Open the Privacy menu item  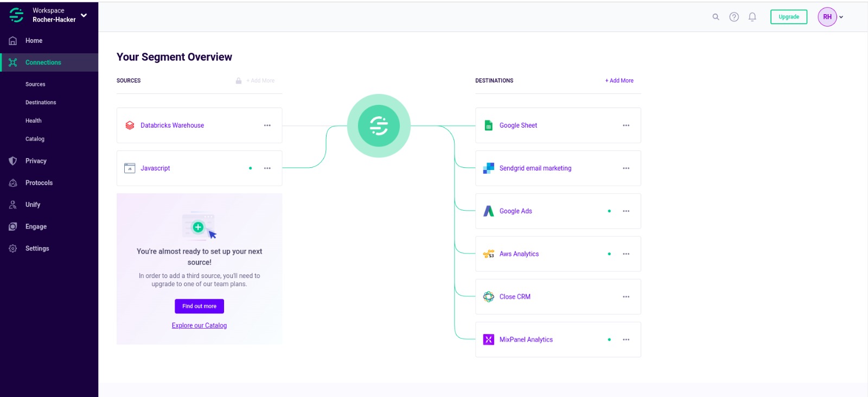[x=36, y=161]
